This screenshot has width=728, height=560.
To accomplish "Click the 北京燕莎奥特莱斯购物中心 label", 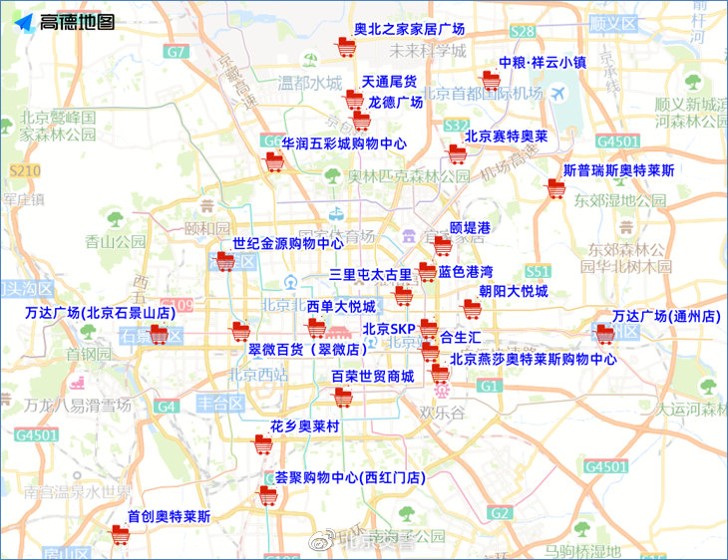I will [x=534, y=359].
